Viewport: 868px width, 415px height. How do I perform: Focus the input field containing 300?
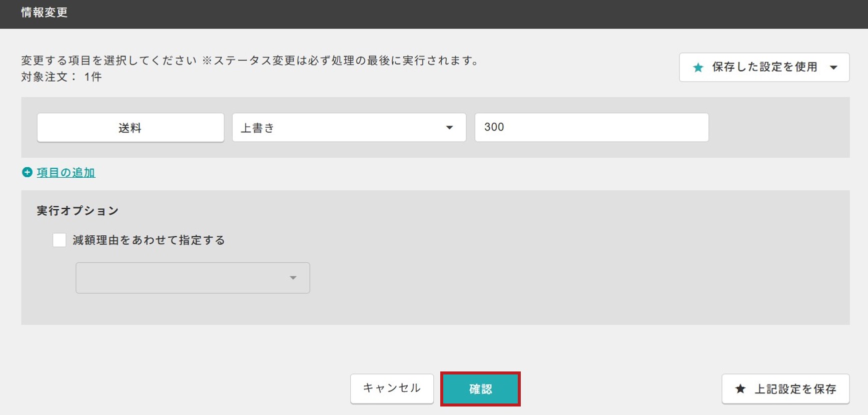pos(592,127)
